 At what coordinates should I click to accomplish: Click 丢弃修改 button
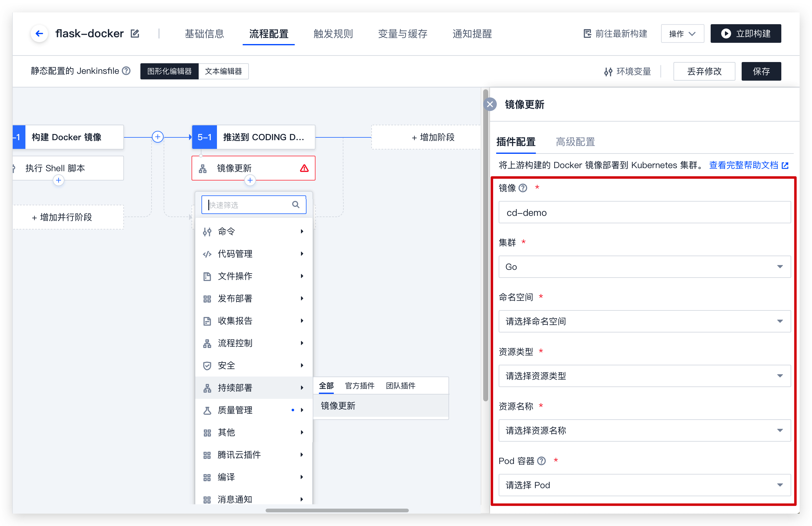click(x=704, y=71)
